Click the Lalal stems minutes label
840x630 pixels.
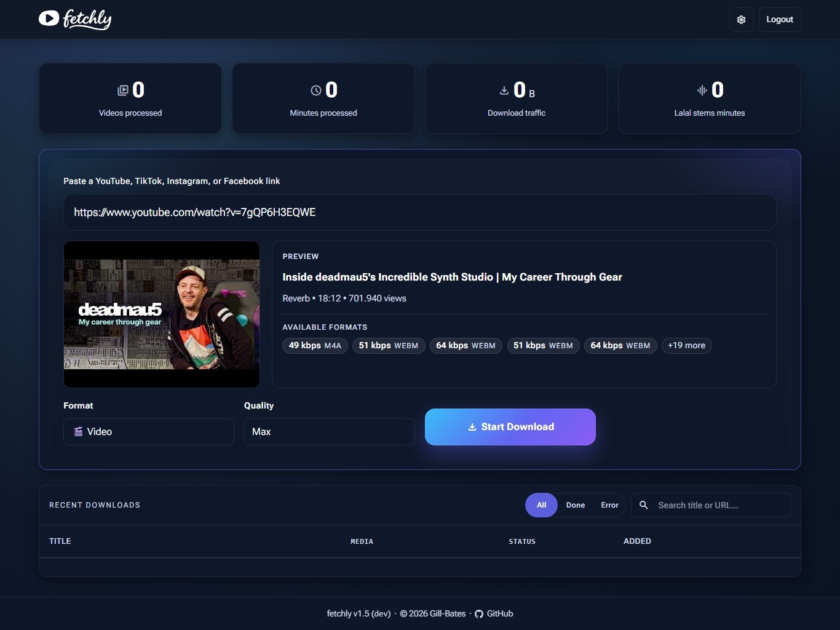710,113
